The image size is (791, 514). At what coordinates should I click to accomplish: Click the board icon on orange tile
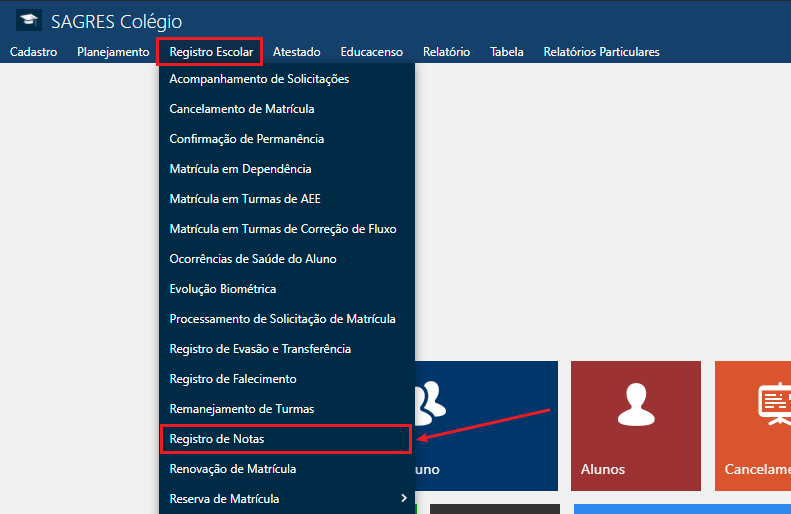772,402
